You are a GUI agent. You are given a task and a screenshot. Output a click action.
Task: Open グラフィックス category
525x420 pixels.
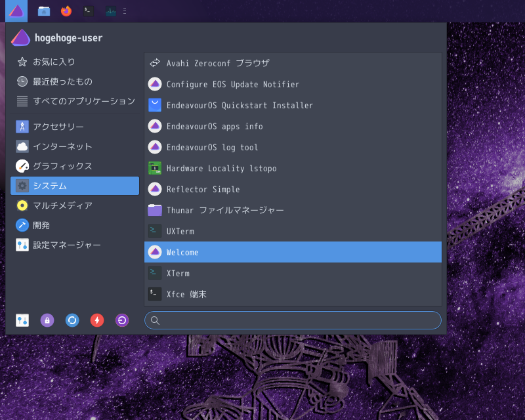75,166
